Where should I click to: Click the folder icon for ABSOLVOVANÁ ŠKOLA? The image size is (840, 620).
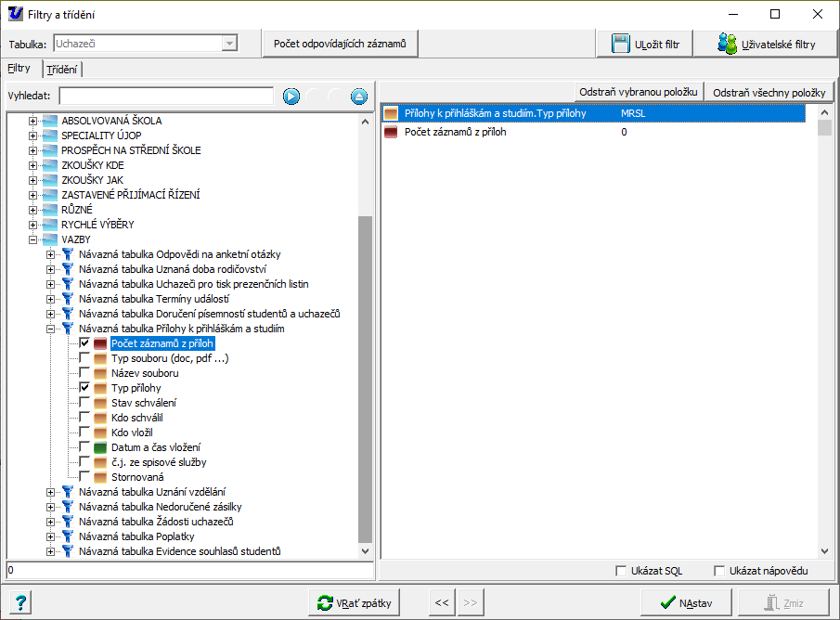[x=50, y=121]
